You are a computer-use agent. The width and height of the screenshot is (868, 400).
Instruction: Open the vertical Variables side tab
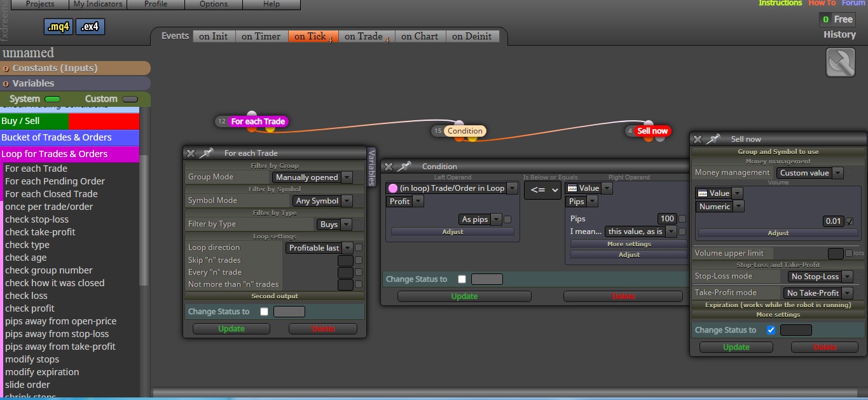click(x=371, y=167)
